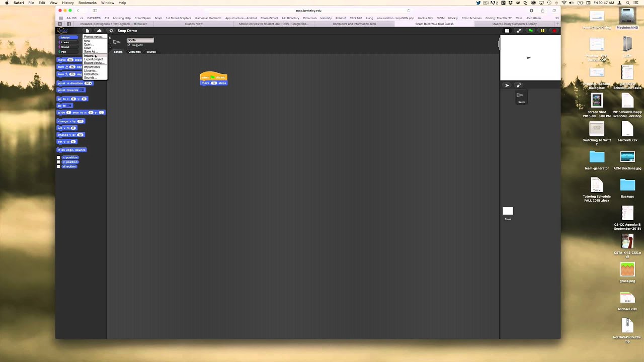Open the Grades: View browser tab
644x362 pixels.
pyautogui.click(x=194, y=24)
